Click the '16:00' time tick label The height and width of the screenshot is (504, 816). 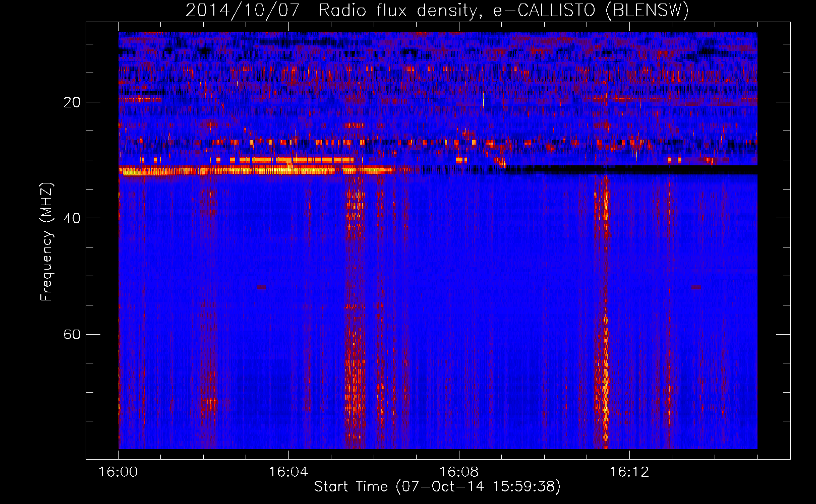click(x=118, y=472)
